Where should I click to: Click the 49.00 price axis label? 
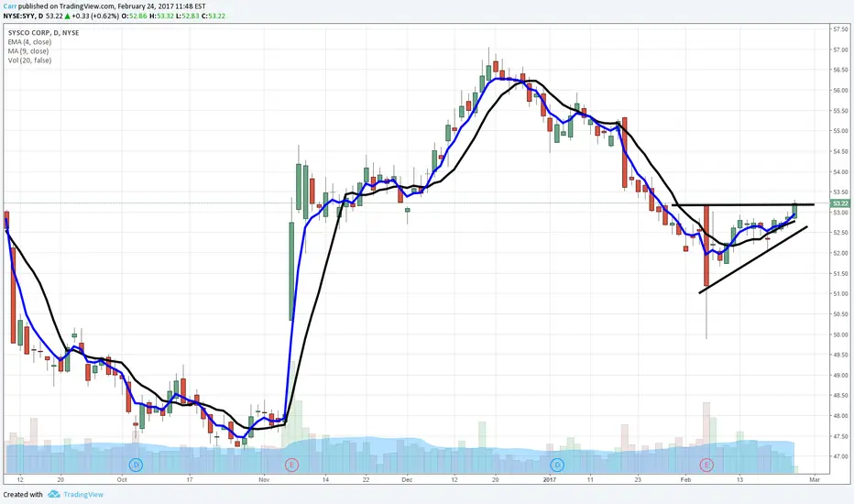[840, 376]
